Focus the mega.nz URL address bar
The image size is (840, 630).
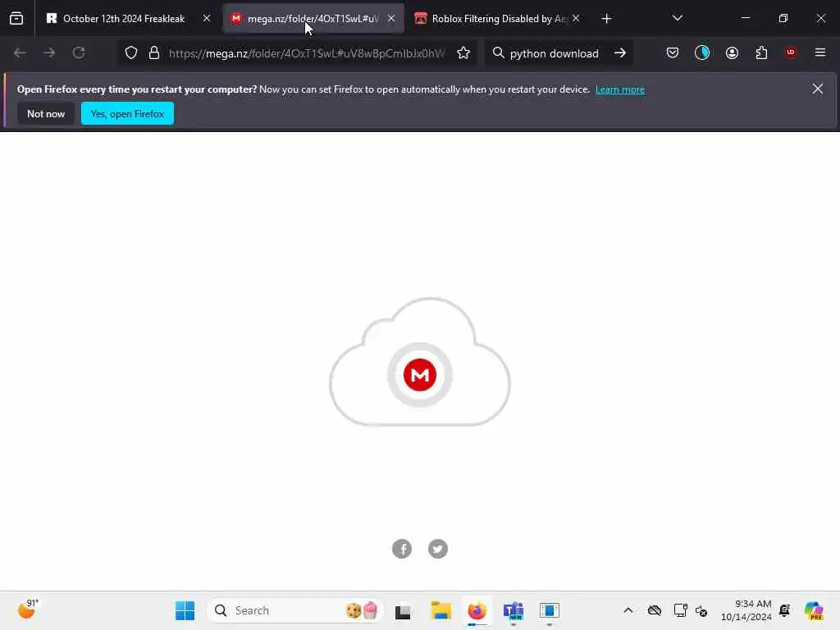[x=307, y=53]
